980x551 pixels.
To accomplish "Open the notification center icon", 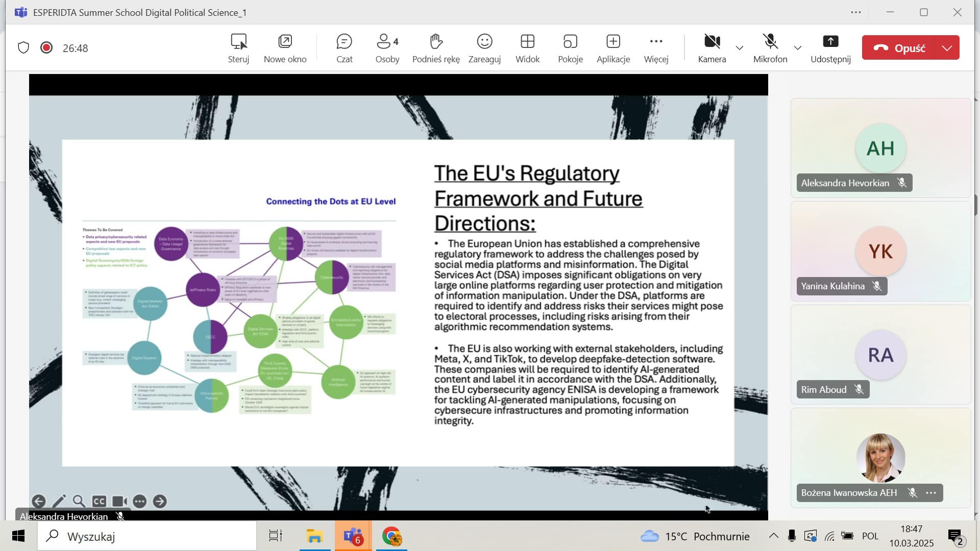I will pos(955,537).
